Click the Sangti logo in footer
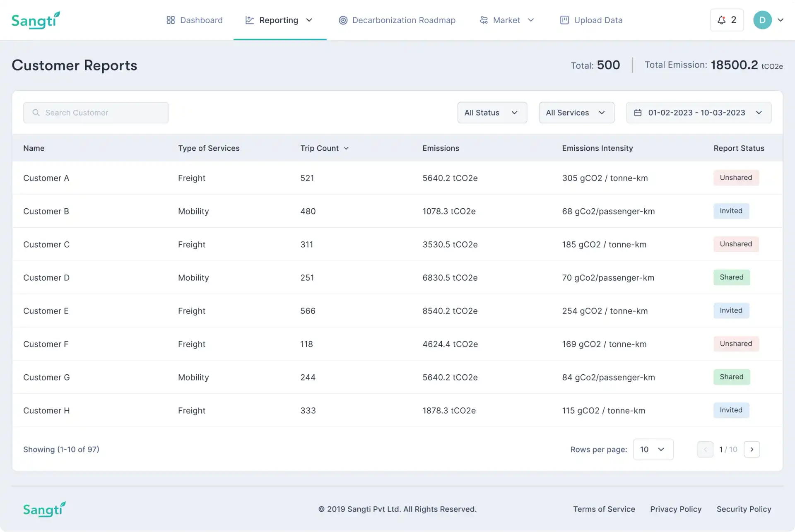Screen dimensions: 795x532 (x=44, y=509)
